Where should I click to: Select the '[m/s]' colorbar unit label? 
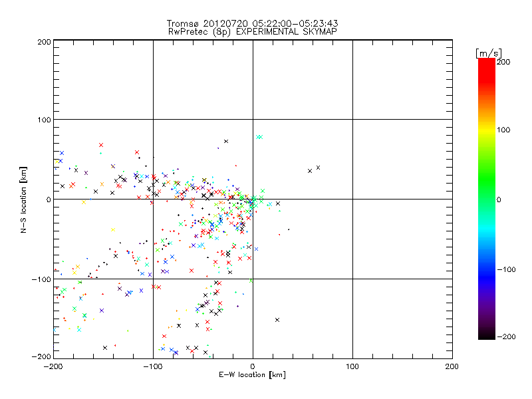coord(489,53)
